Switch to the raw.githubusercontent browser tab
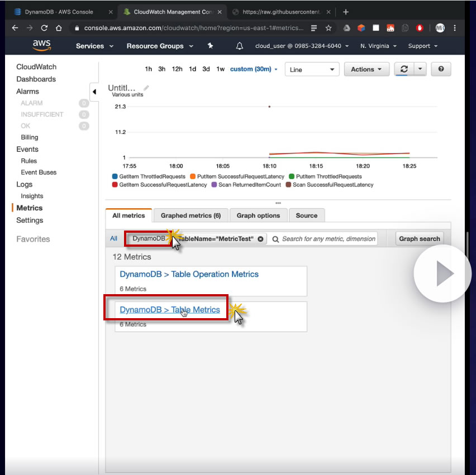 pos(281,12)
